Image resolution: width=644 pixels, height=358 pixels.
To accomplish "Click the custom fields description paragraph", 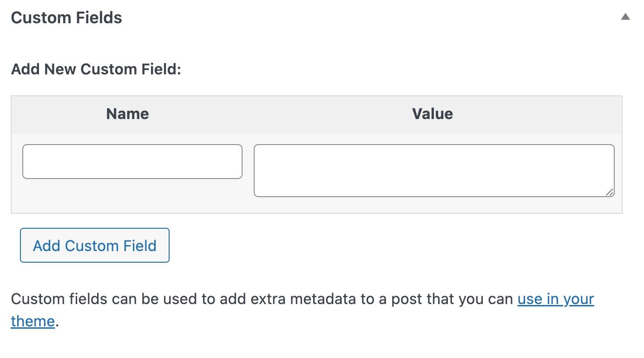I will [x=260, y=299].
